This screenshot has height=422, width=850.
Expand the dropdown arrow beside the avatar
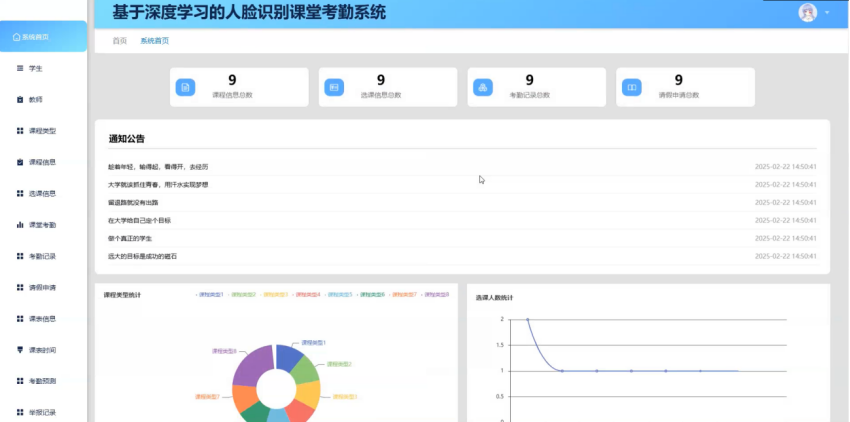point(827,12)
